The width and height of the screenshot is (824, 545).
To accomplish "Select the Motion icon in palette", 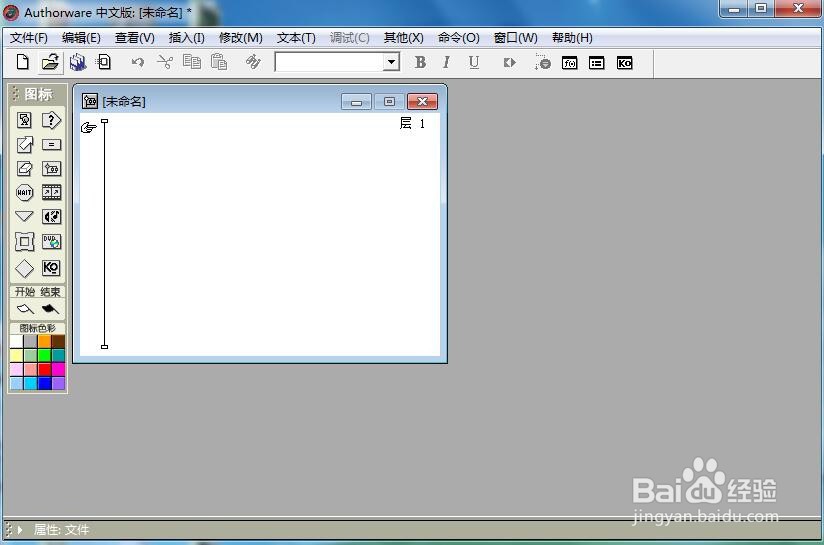I will (24, 145).
